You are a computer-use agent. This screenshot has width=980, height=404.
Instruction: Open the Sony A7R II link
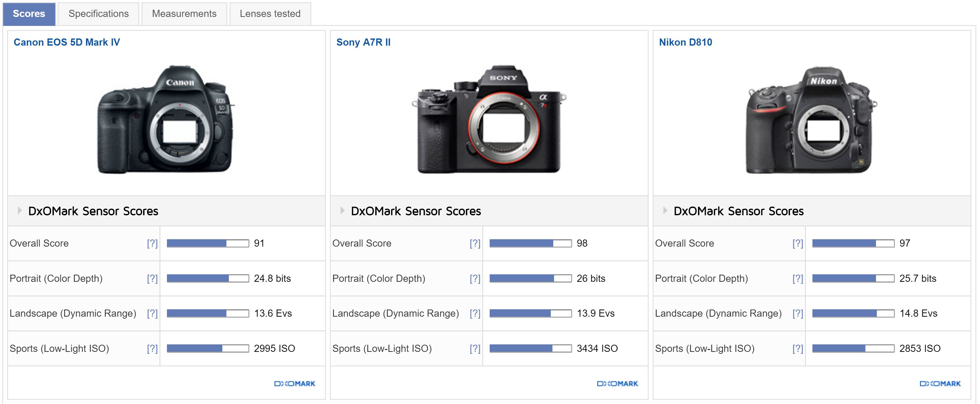coord(363,42)
